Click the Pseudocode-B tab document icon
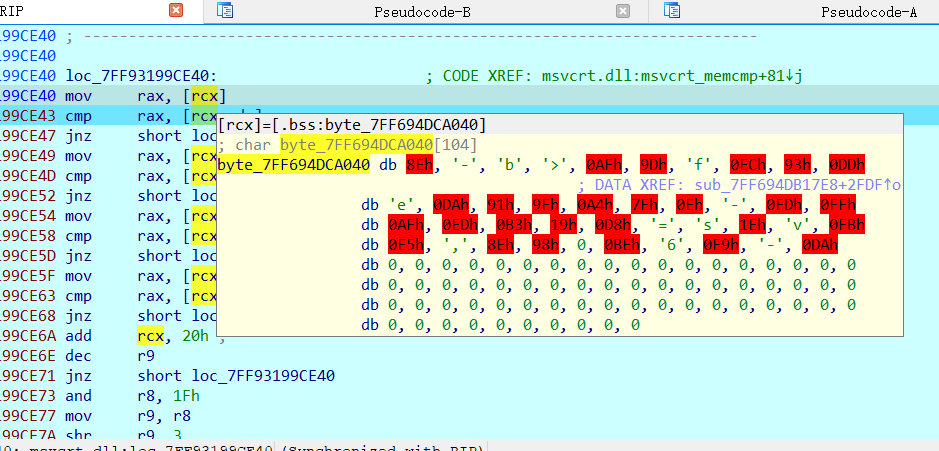Screen dimensions: 939x451 226,11
